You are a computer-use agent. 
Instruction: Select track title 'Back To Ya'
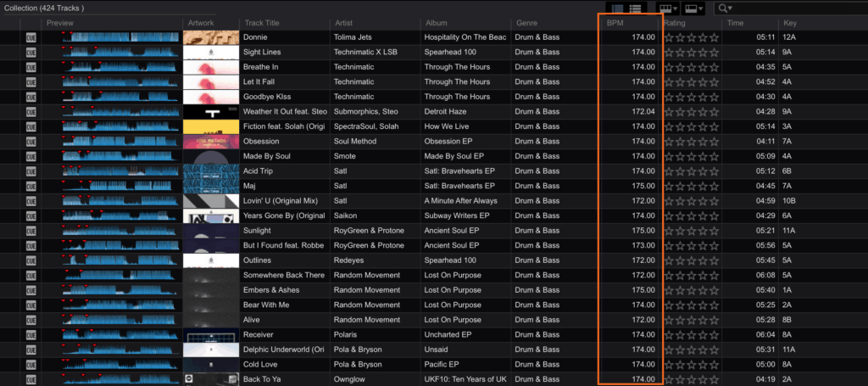pyautogui.click(x=261, y=380)
